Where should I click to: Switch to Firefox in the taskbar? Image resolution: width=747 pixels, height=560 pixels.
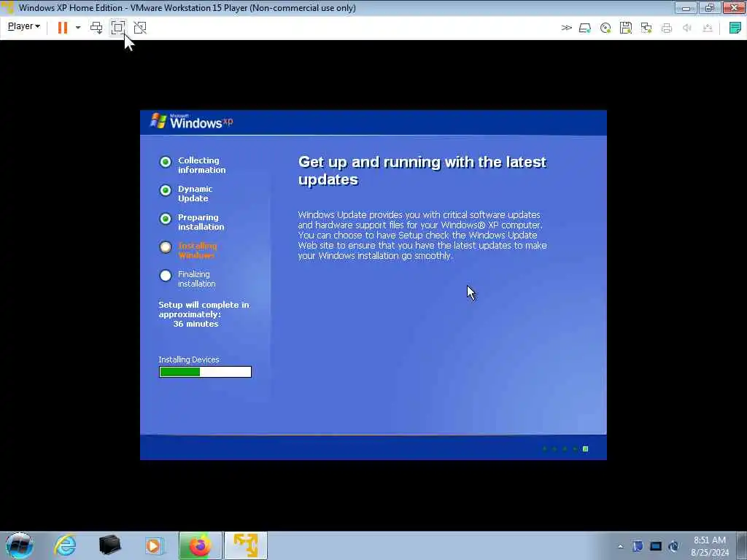[x=200, y=545]
